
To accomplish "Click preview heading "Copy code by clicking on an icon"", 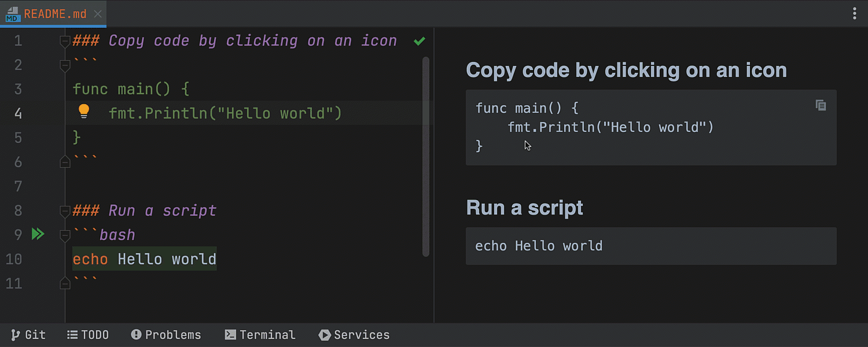I will tap(626, 70).
